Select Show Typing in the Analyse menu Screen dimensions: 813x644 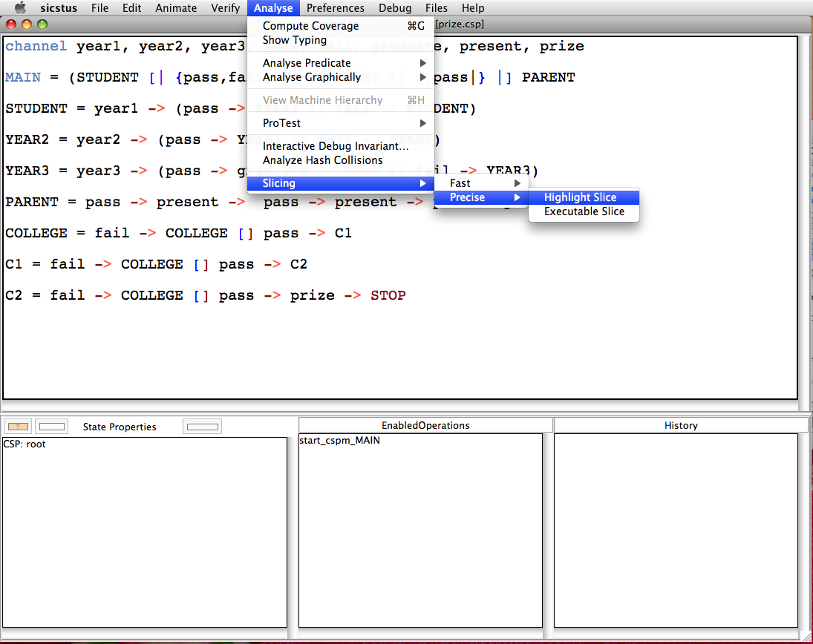(294, 40)
